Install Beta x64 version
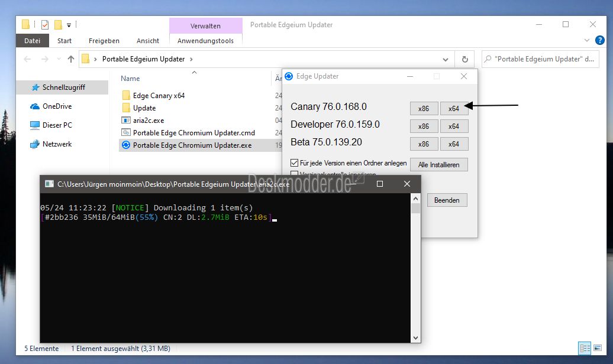 454,144
